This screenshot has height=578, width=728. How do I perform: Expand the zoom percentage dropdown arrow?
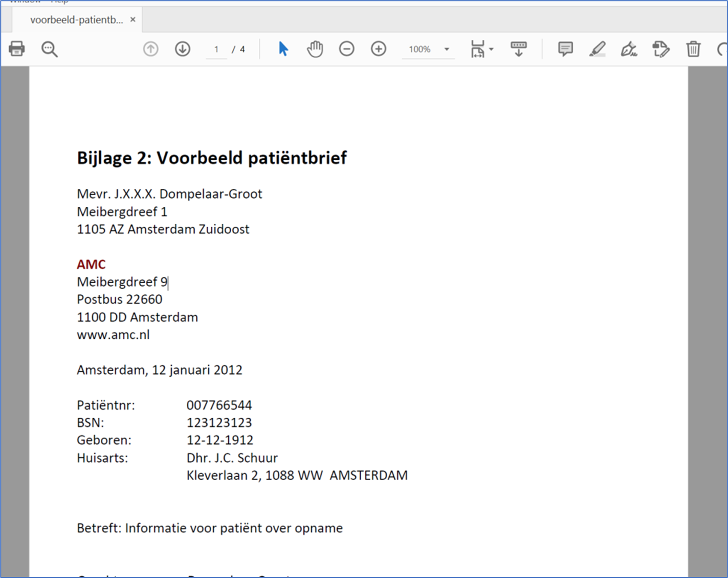(447, 49)
